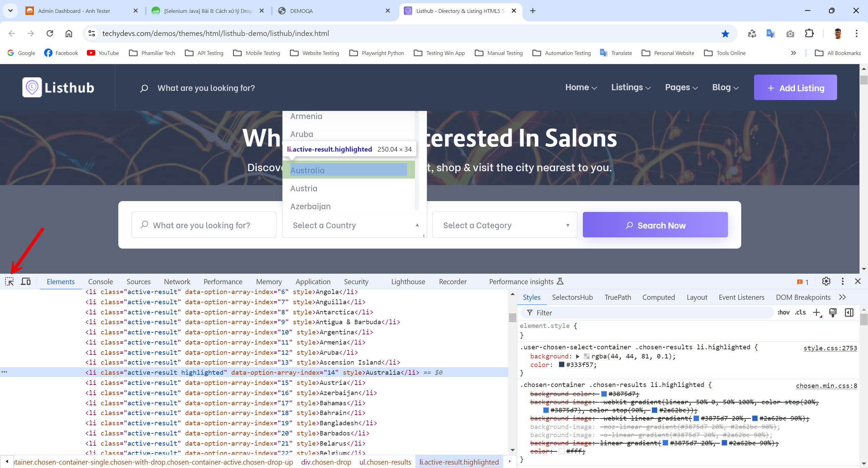Close the DevTools panel

858,281
